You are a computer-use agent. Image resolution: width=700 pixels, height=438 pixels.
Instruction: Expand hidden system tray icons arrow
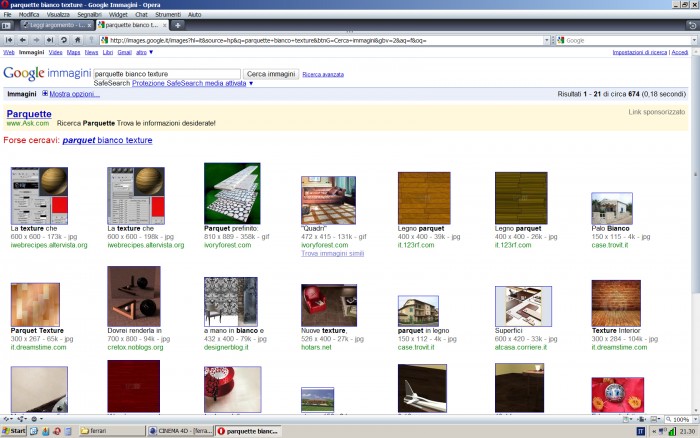tap(654, 431)
